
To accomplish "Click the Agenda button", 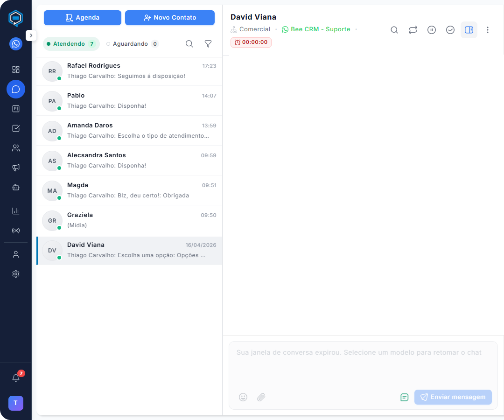I will point(83,18).
